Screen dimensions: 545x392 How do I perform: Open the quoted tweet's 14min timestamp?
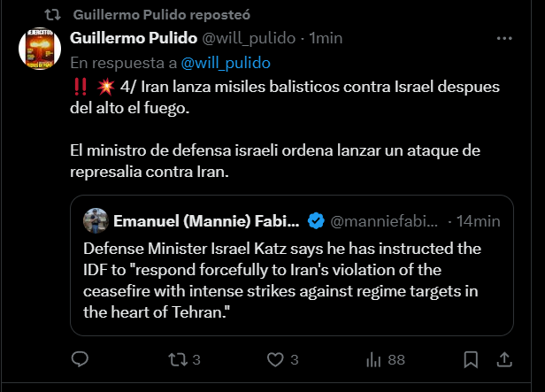pyautogui.click(x=479, y=221)
